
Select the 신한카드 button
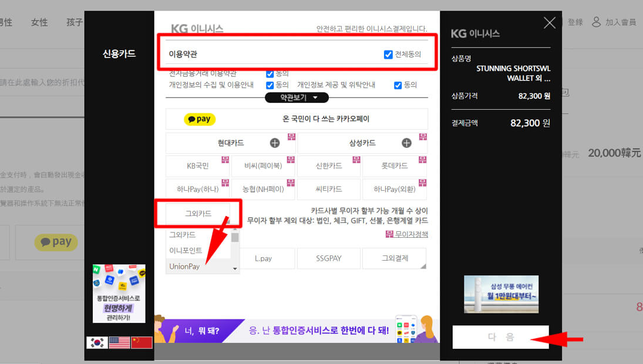click(x=329, y=166)
